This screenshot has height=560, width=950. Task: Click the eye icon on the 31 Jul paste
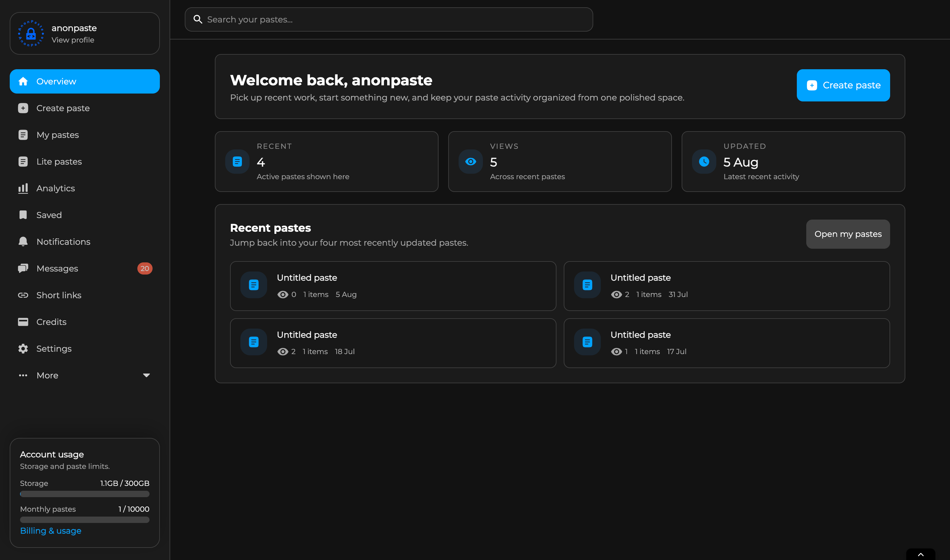pos(616,294)
